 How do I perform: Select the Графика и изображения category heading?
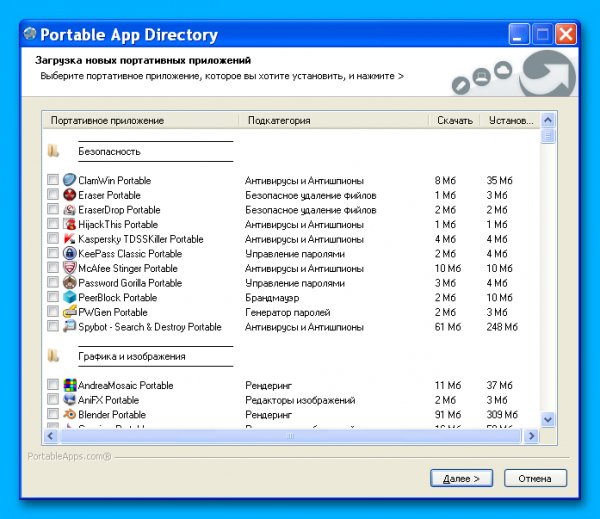[132, 356]
